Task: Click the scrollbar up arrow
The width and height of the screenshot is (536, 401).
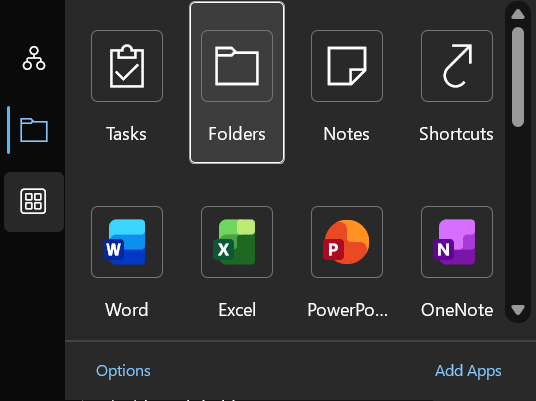Action: (518, 14)
